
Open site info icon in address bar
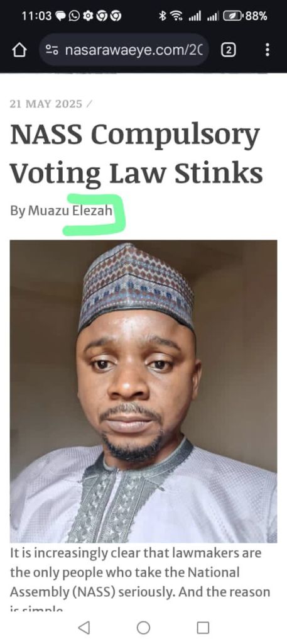coord(51,50)
